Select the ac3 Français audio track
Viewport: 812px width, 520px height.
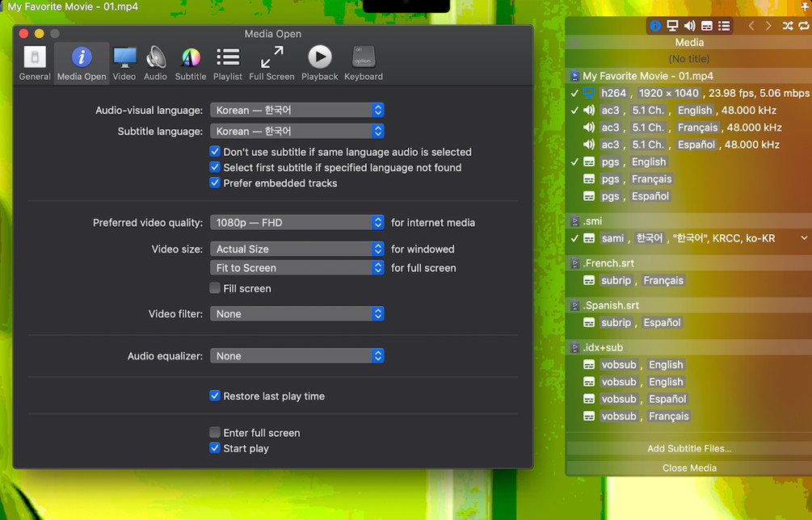point(688,128)
